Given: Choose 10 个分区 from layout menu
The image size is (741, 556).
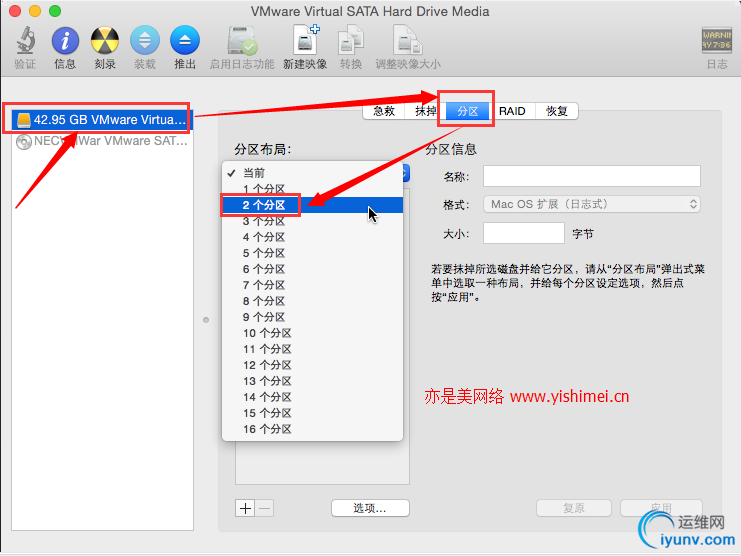Looking at the screenshot, I should point(312,334).
